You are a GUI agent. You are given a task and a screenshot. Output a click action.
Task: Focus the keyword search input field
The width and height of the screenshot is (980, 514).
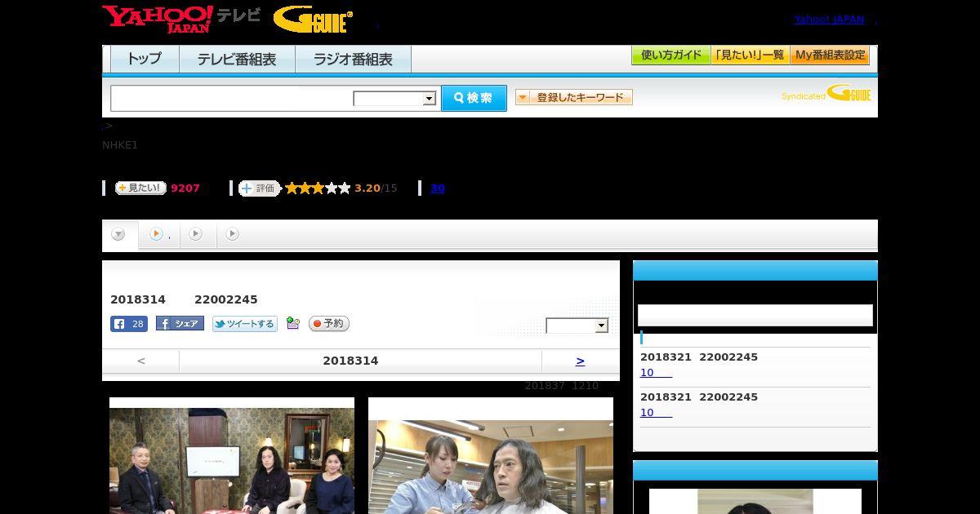coord(231,99)
